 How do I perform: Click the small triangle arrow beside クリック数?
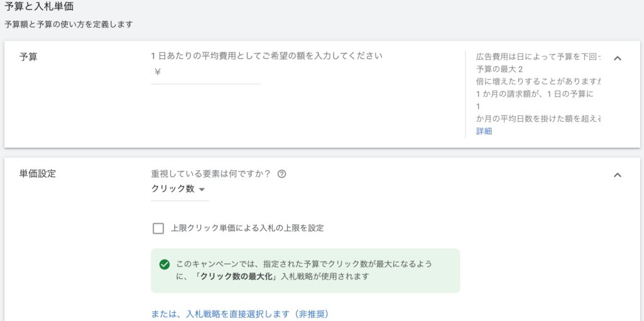click(202, 189)
